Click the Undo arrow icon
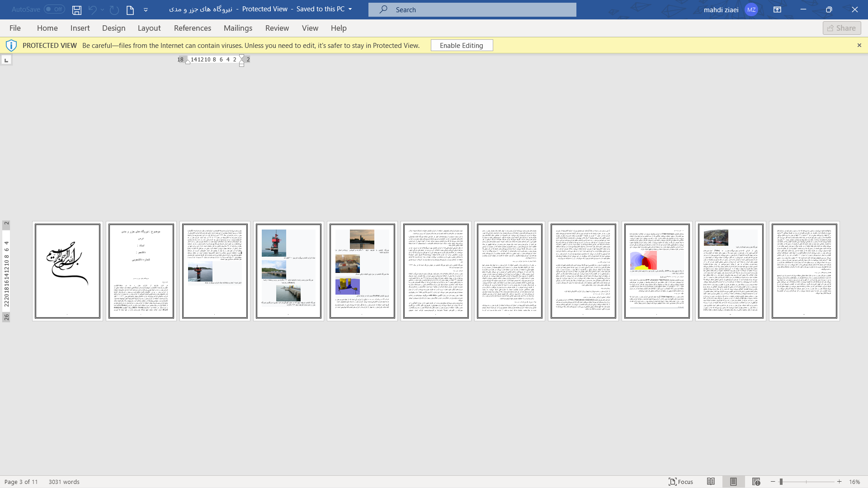868x488 pixels. click(92, 10)
